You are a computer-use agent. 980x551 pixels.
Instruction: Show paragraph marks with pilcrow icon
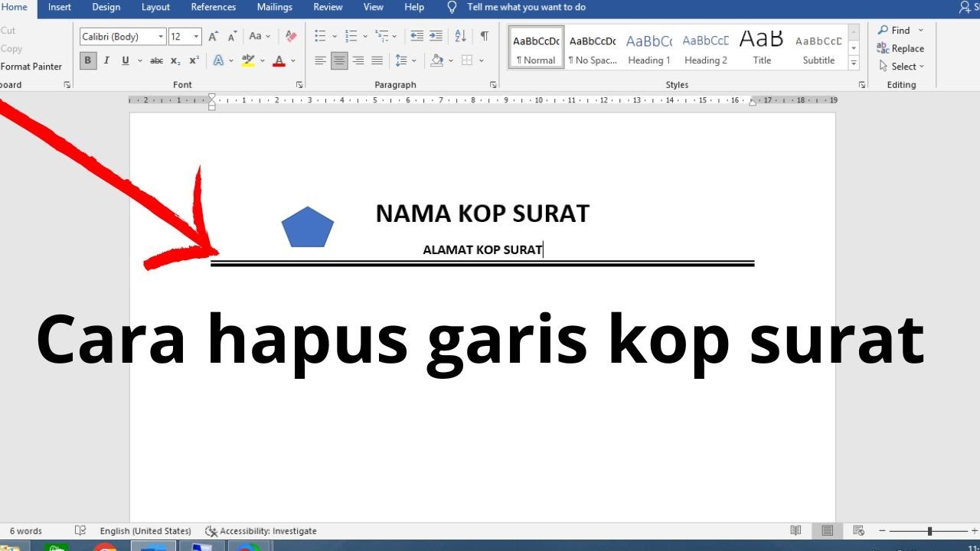click(x=484, y=36)
